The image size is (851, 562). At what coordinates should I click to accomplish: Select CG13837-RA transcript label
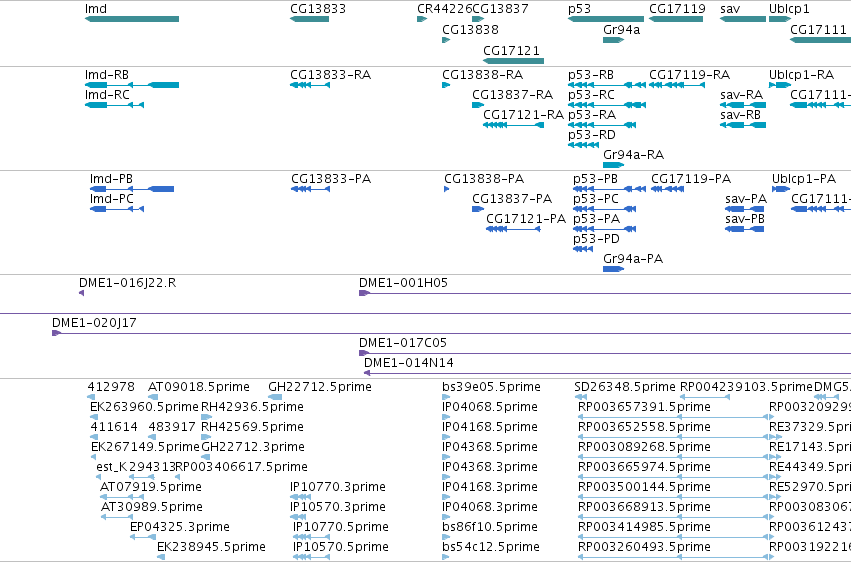click(x=512, y=95)
